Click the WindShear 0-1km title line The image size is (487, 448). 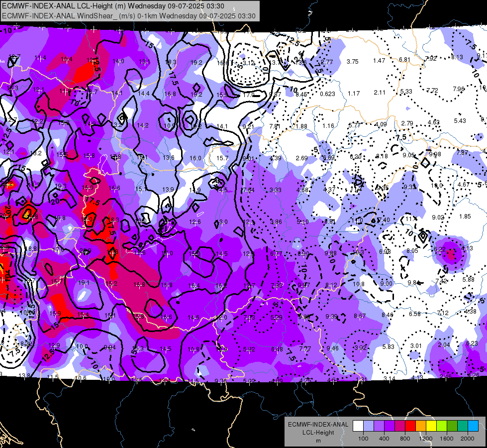(129, 16)
